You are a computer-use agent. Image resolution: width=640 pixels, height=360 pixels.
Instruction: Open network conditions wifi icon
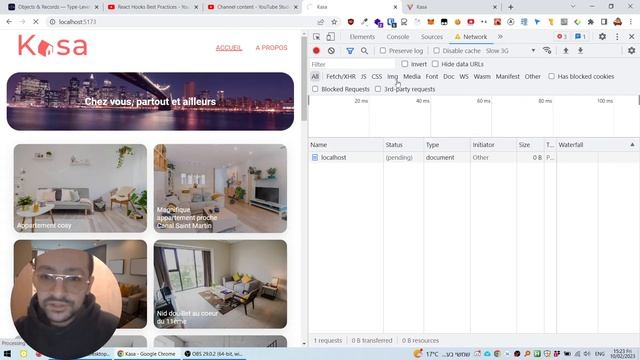(x=547, y=50)
